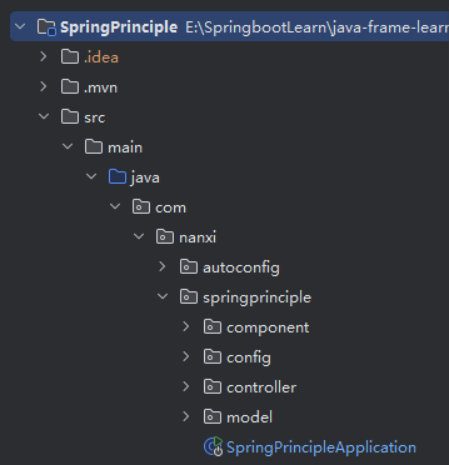The image size is (449, 465).
Task: Click the main folder icon
Action: tap(94, 147)
